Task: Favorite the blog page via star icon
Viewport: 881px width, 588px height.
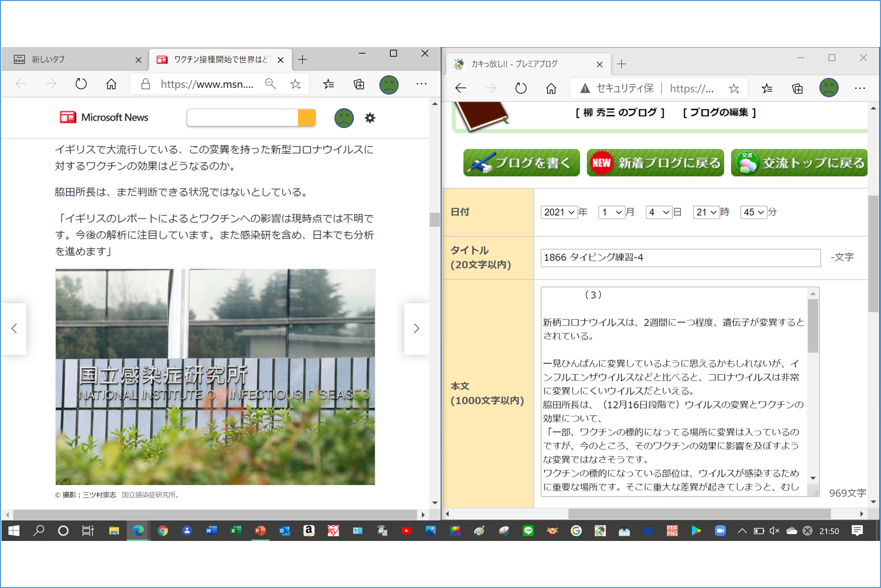Action: [x=734, y=88]
